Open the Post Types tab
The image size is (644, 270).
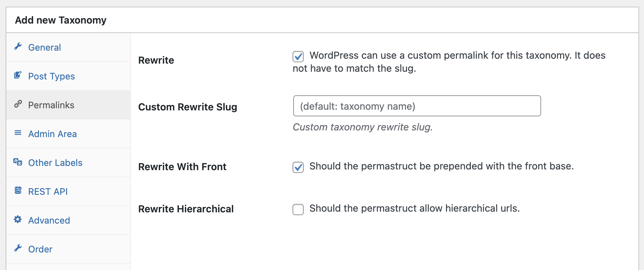click(x=51, y=76)
